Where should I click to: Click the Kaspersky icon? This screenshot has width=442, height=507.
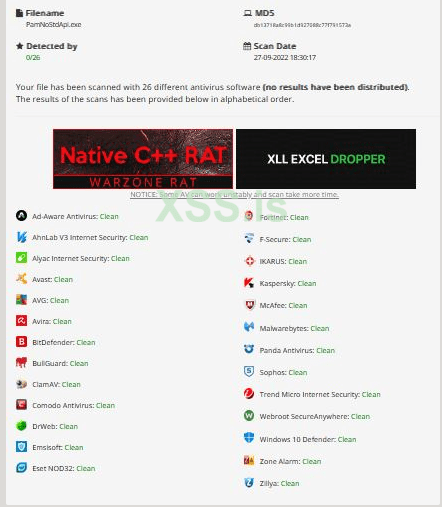tap(249, 283)
